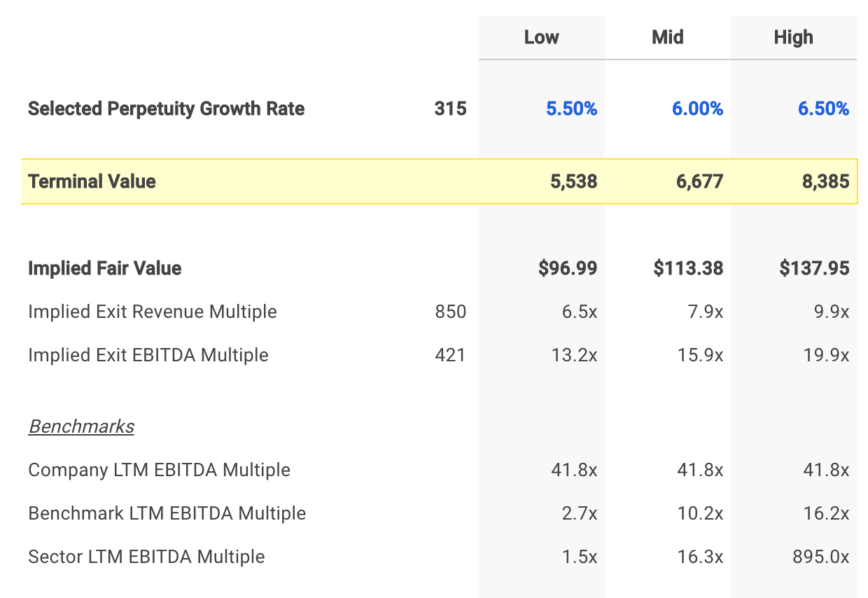The height and width of the screenshot is (598, 868).
Task: Edit the Mid growth rate 6.00%
Action: click(x=697, y=109)
